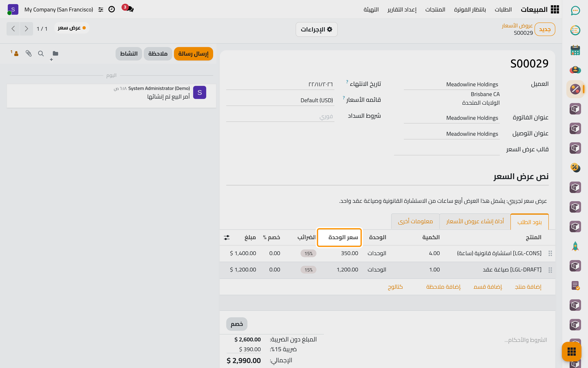Click the ملاحظة log note button

coord(158,54)
